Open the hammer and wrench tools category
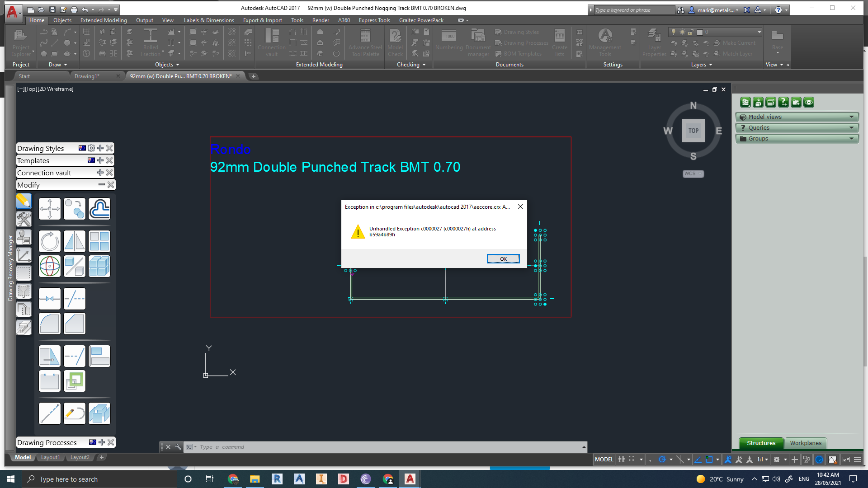This screenshot has height=488, width=868. coord(24,219)
